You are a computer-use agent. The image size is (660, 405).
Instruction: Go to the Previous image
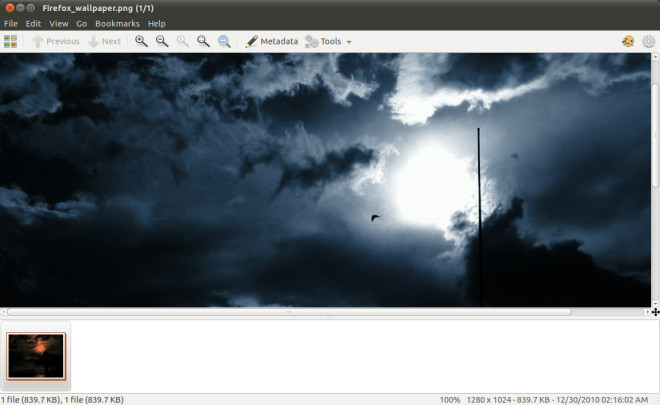pos(56,41)
